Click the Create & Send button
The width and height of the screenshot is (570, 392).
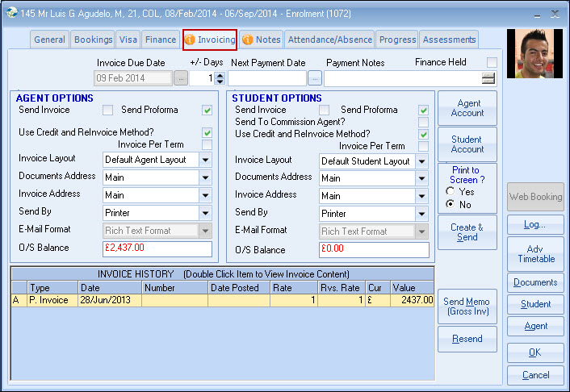(x=467, y=232)
